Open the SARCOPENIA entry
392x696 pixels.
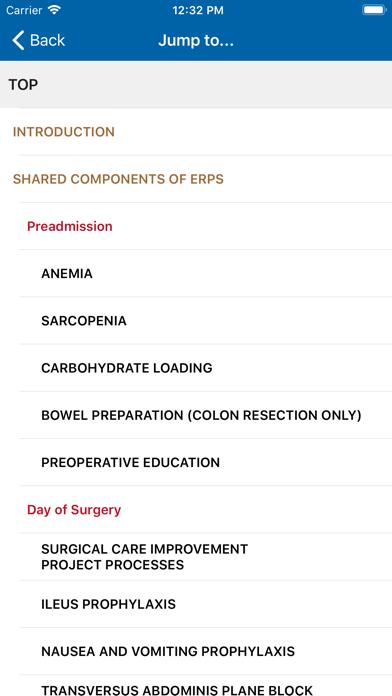coord(196,321)
